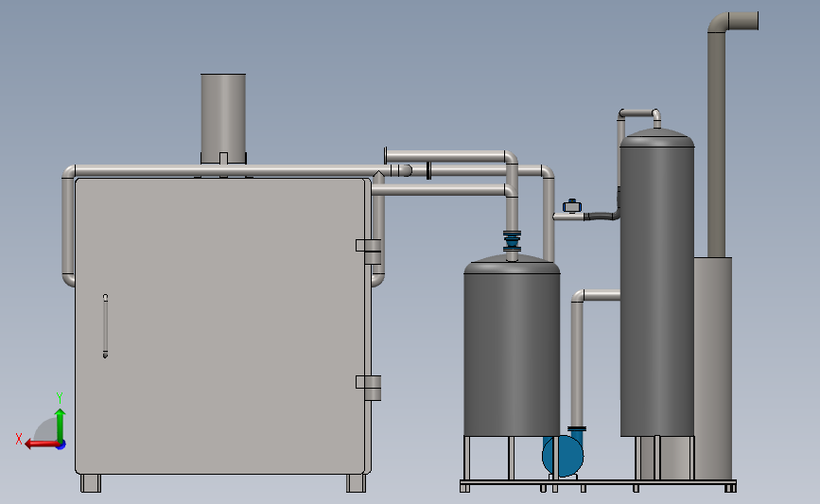The height and width of the screenshot is (504, 820).
Task: Select the cylindrical chimney atop the cabinet
Action: (x=223, y=119)
